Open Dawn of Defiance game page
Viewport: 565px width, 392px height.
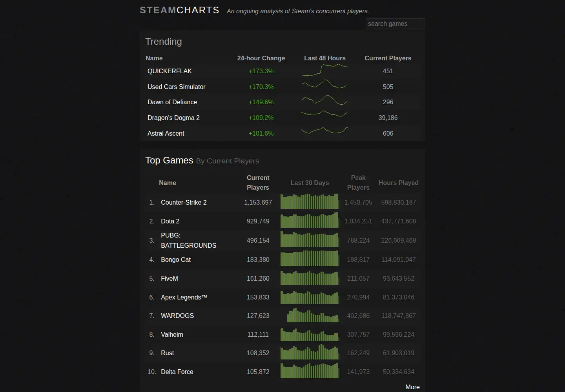coord(172,102)
